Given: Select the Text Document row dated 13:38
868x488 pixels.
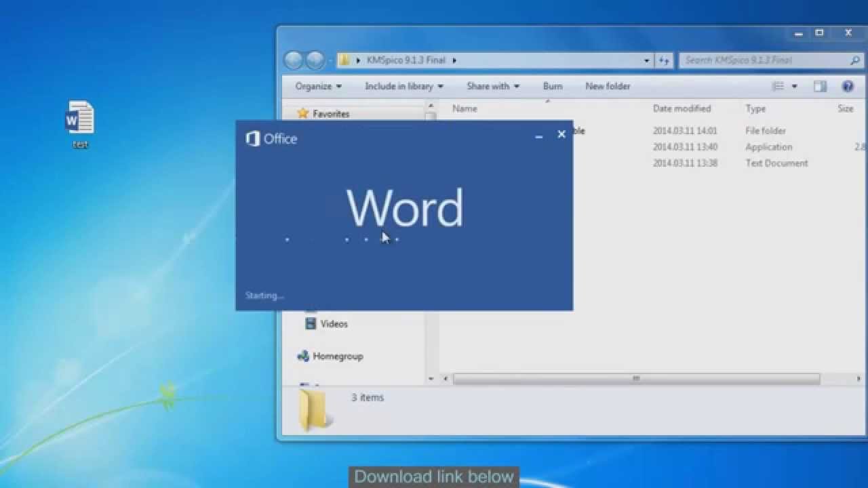Looking at the screenshot, I should (x=719, y=163).
